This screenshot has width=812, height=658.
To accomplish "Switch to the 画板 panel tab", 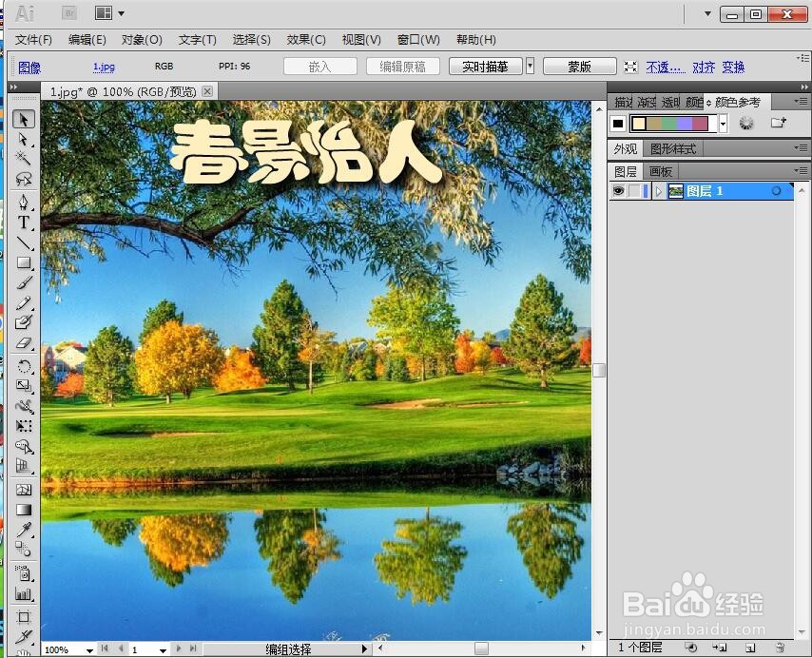I will click(x=660, y=171).
